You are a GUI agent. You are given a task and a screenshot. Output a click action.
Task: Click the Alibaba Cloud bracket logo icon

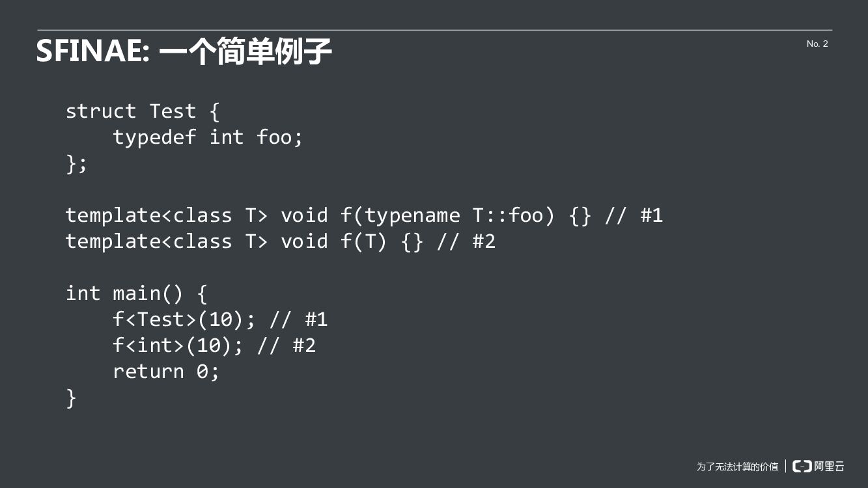tap(802, 466)
